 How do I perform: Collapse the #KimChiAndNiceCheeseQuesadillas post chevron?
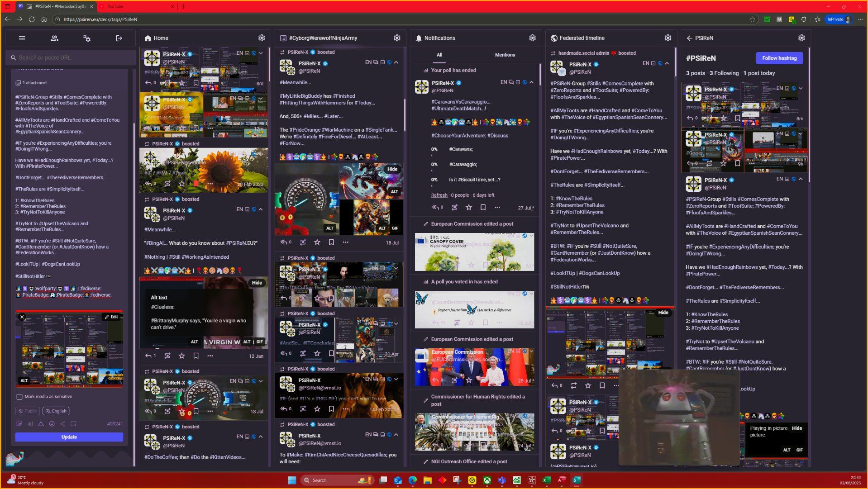click(396, 435)
